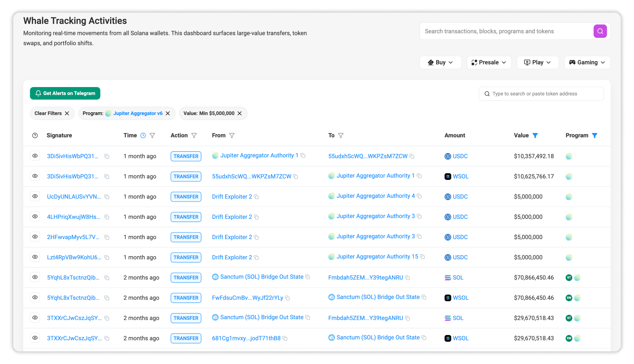Screen dimensions: 634x364
Task: Open the 681Cg1mvxy...jodT71thB8 wallet link
Action: [x=246, y=338]
